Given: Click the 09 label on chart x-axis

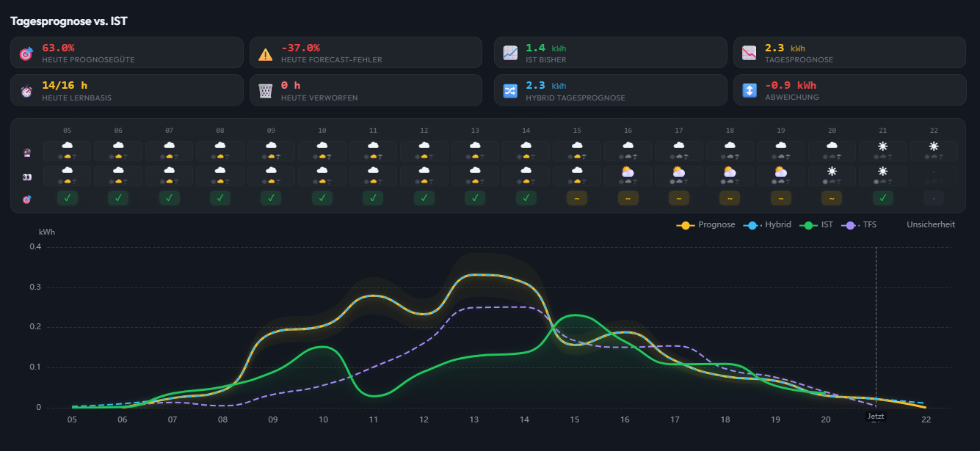Looking at the screenshot, I should (273, 419).
